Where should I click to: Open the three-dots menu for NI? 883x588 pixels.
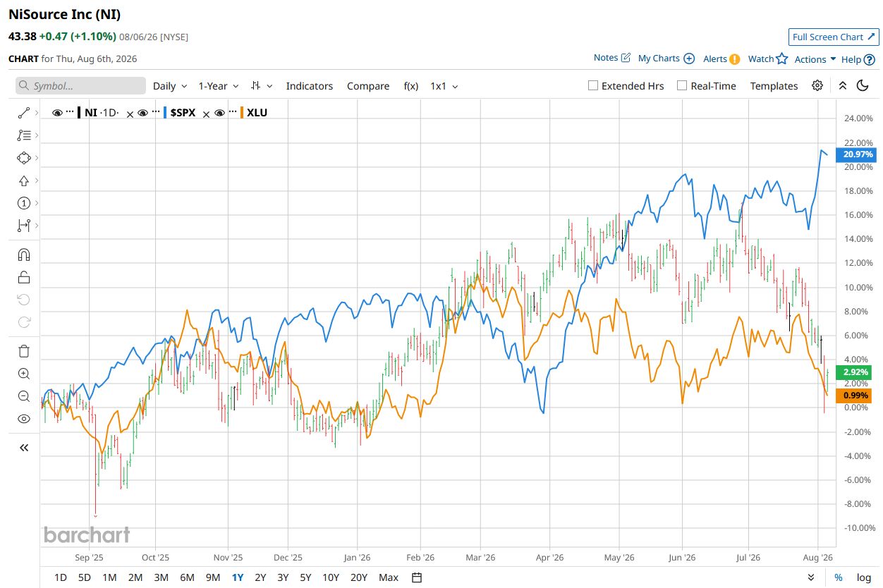pos(70,112)
